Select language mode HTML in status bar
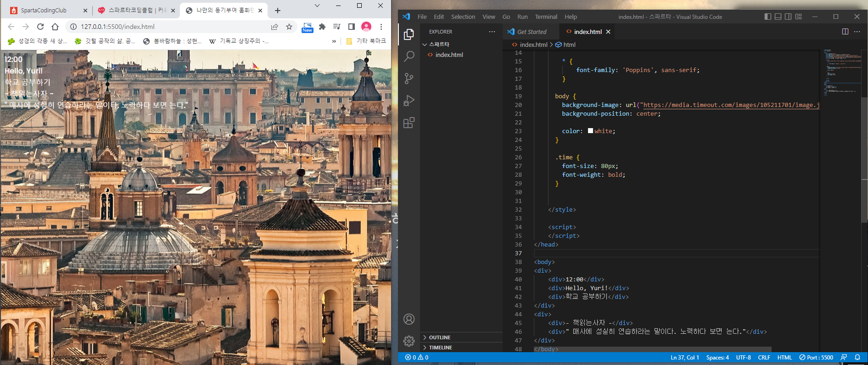 coord(784,357)
